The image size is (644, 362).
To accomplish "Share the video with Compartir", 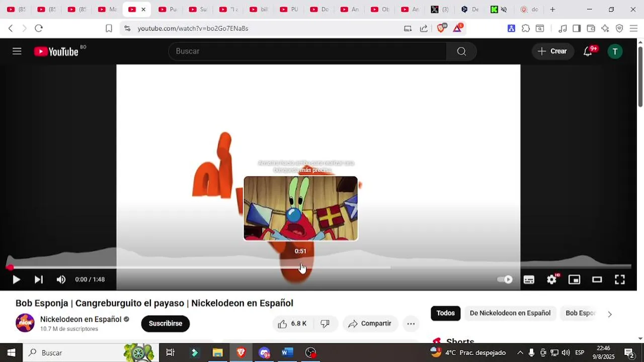I will coord(370,324).
